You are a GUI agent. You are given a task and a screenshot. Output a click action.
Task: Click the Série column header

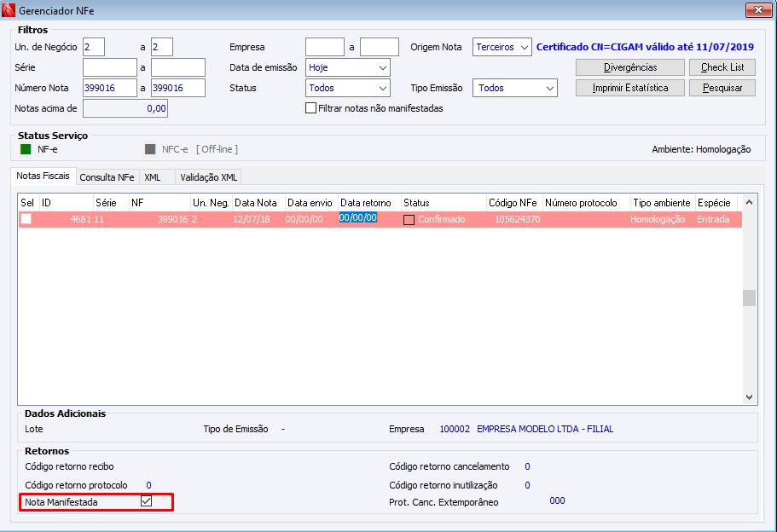point(111,203)
